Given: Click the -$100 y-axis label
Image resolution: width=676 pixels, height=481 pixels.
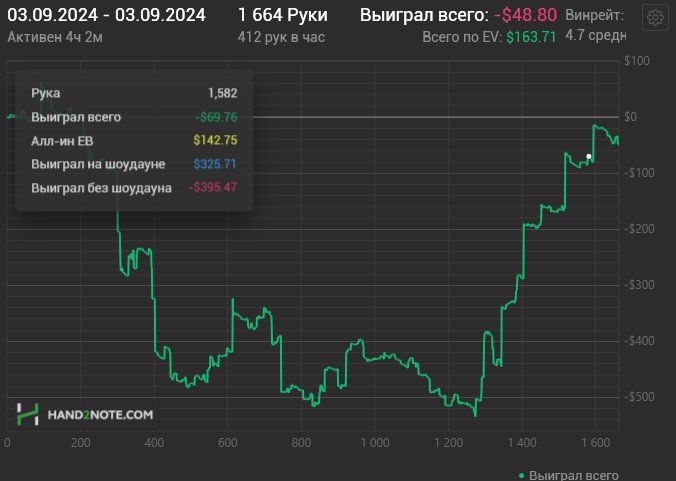Looking at the screenshot, I should [639, 173].
